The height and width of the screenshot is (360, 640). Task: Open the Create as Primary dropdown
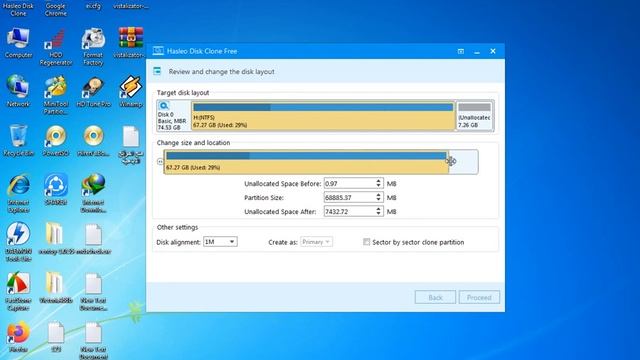[316, 242]
